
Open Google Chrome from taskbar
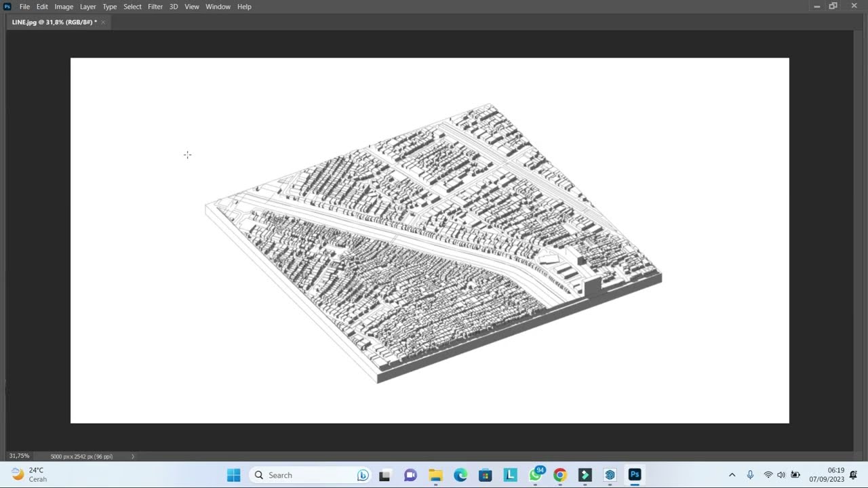(x=560, y=475)
